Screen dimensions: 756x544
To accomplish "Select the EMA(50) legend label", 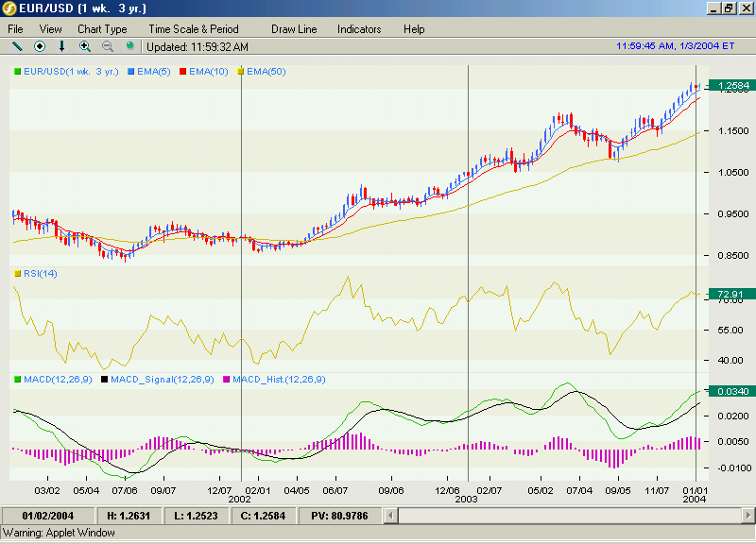I will pyautogui.click(x=266, y=72).
